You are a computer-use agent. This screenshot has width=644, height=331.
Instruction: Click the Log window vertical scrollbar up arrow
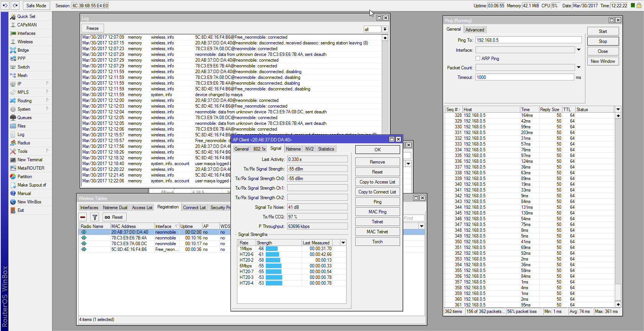385,38
